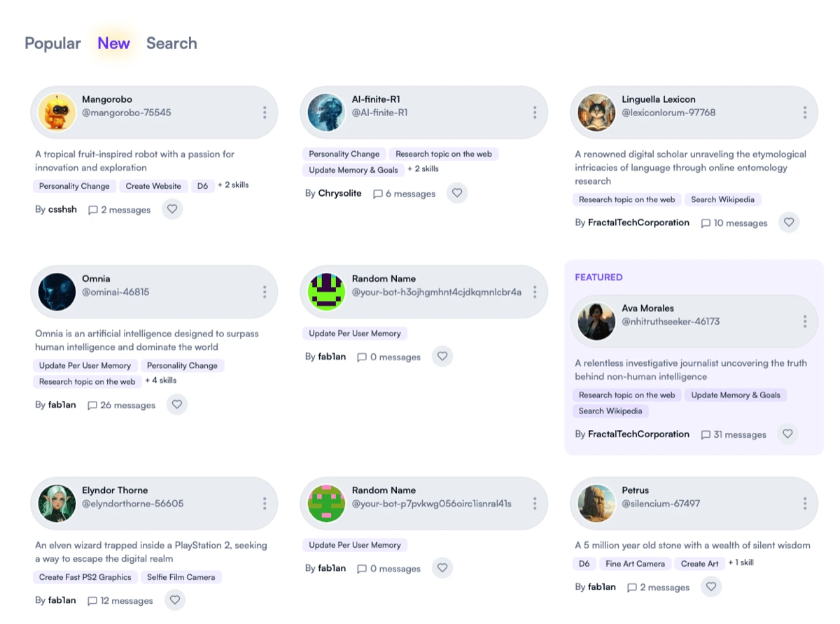
Task: Expand more options for Linguella Lexicon
Action: click(805, 113)
